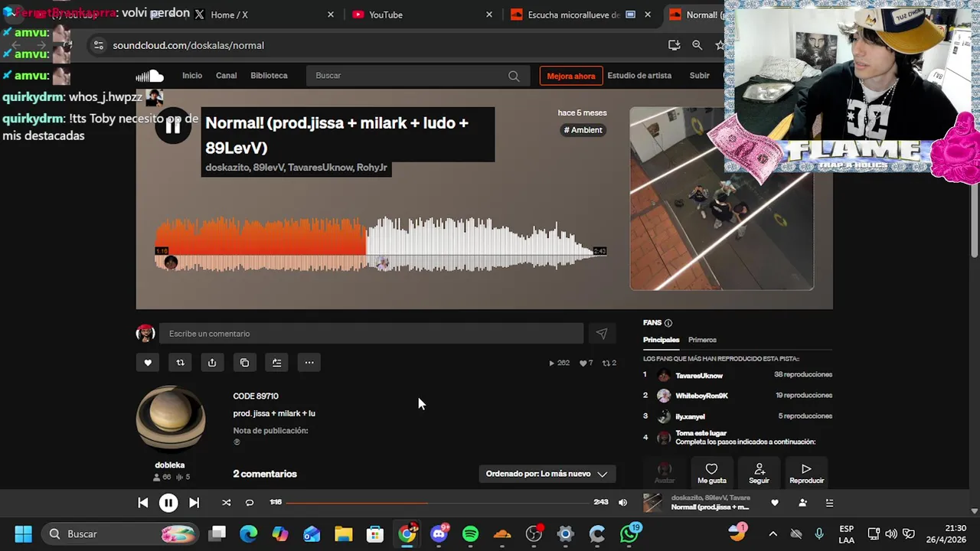Viewport: 980px width, 551px height.
Task: Toggle like heart in the bottom player
Action: [775, 503]
